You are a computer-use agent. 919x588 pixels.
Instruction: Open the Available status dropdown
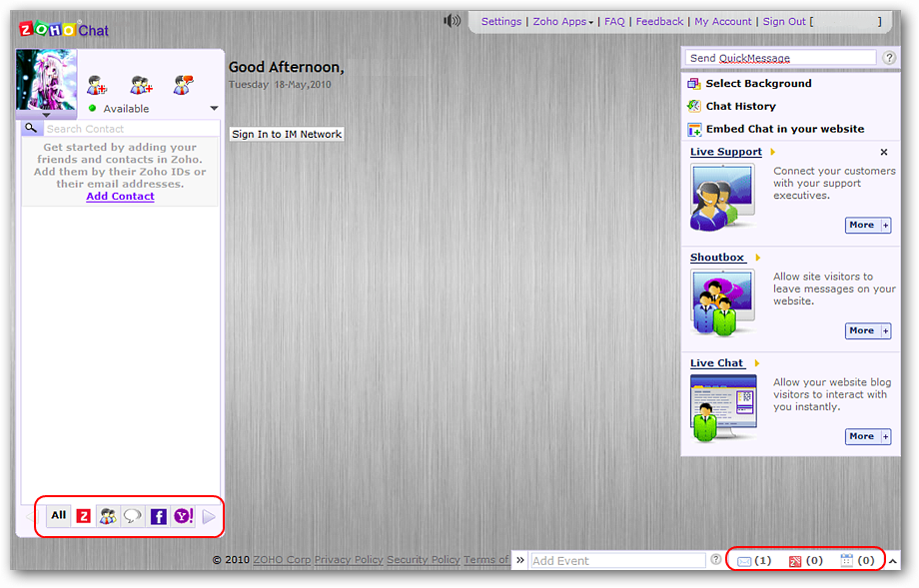(214, 109)
